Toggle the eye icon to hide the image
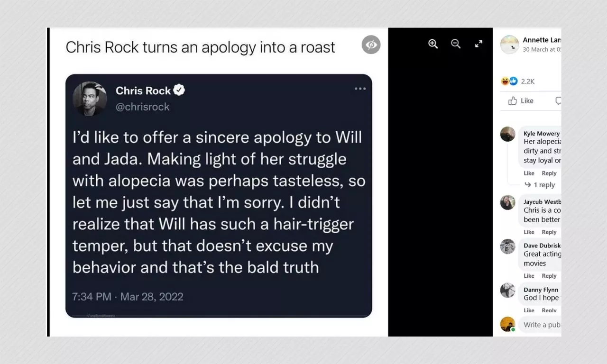 point(371,44)
